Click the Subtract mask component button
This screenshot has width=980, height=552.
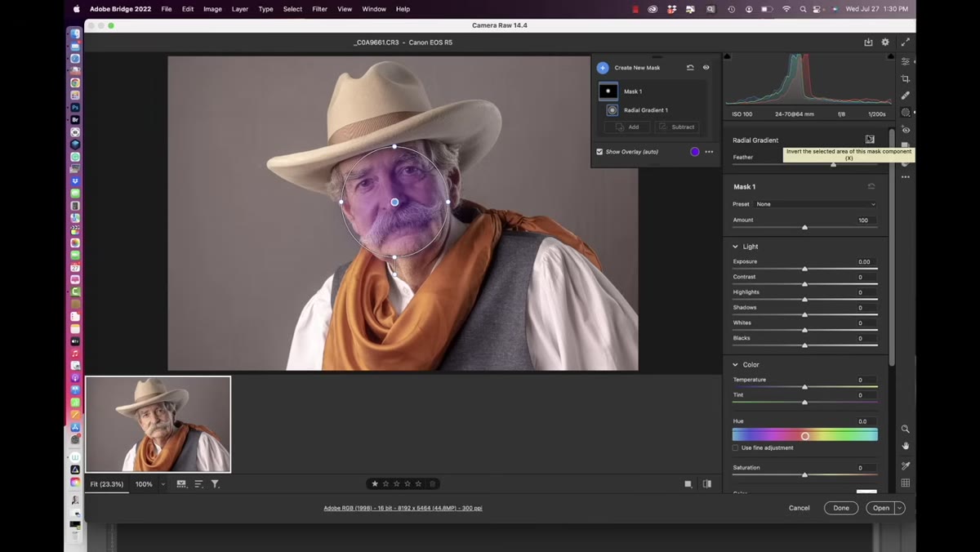tap(677, 127)
